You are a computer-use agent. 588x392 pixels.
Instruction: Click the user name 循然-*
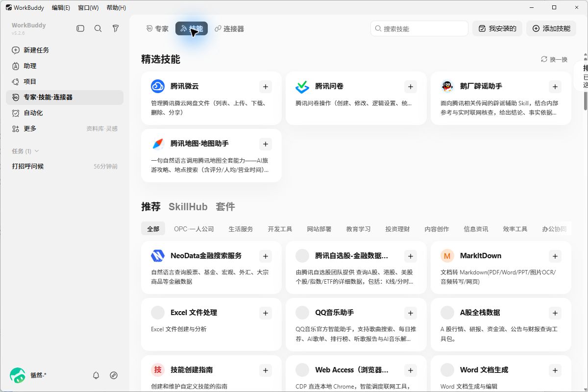[38, 375]
